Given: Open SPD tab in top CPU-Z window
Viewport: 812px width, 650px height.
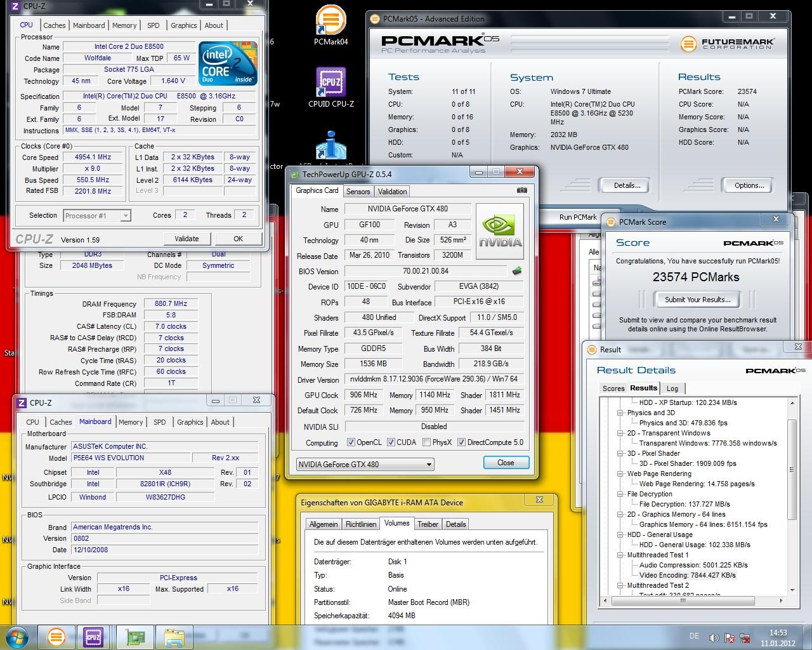Looking at the screenshot, I should coord(154,25).
